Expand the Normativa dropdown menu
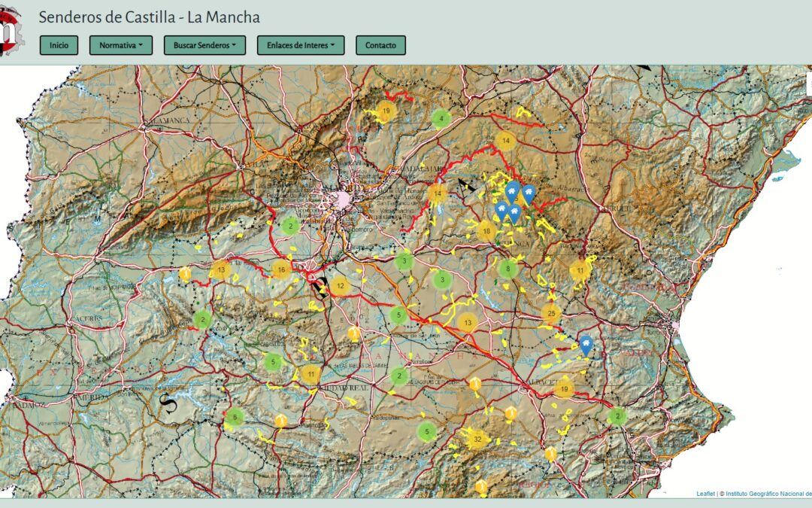The height and width of the screenshot is (508, 812). [120, 45]
